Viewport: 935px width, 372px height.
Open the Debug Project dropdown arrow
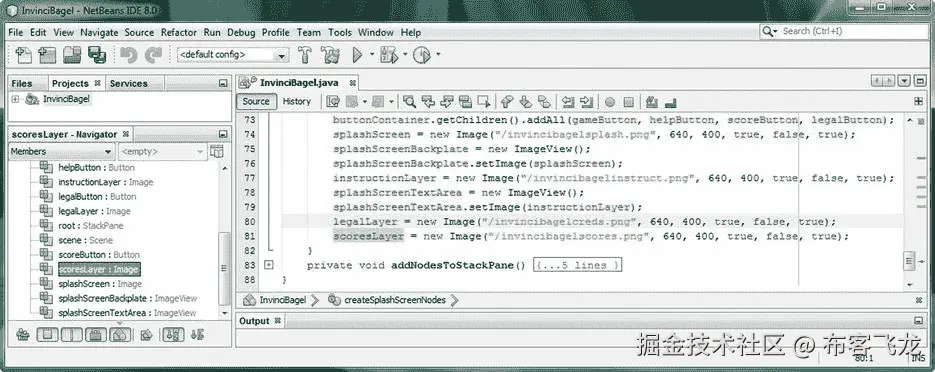pos(405,54)
